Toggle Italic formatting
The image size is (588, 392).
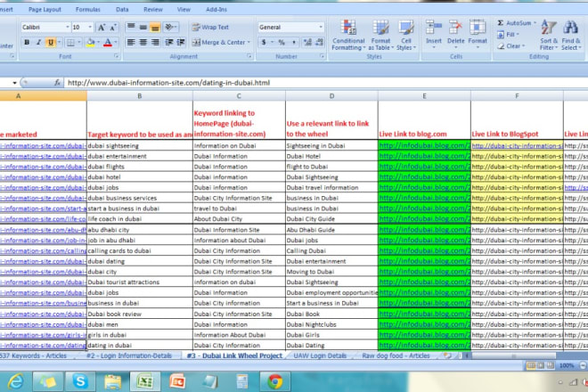(38, 43)
